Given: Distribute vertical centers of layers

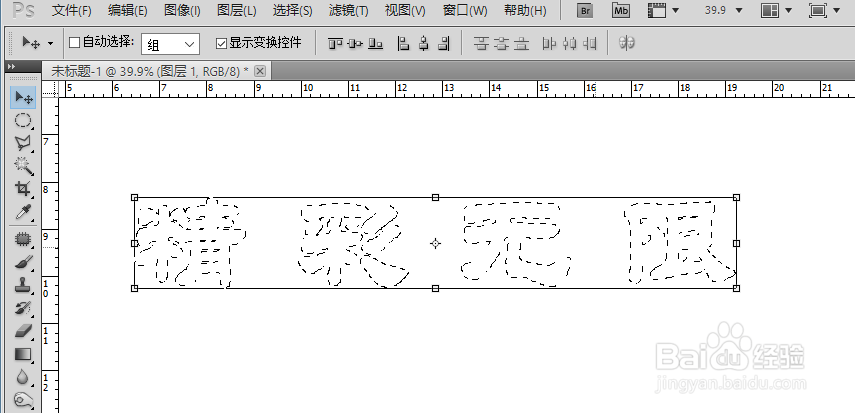Looking at the screenshot, I should tap(501, 44).
